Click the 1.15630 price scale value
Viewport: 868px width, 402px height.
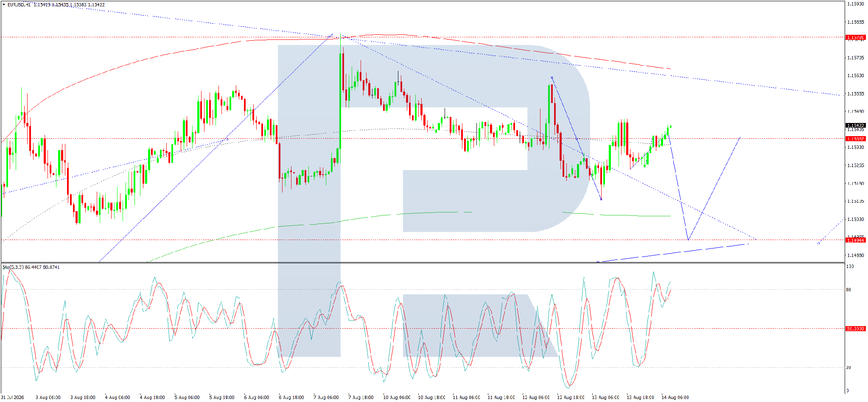(x=855, y=75)
